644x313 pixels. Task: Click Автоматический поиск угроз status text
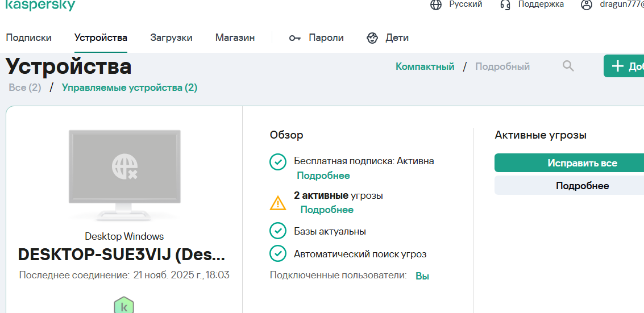click(360, 254)
